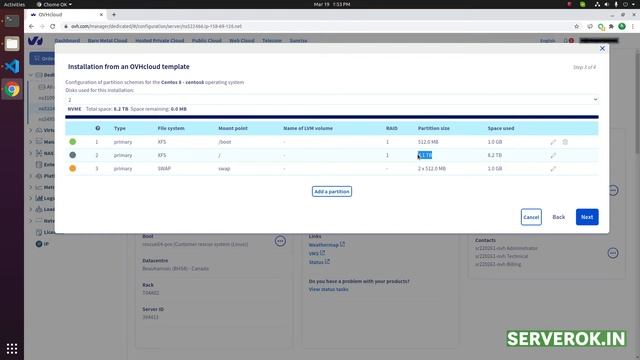Go forward in browser history

tap(42, 26)
